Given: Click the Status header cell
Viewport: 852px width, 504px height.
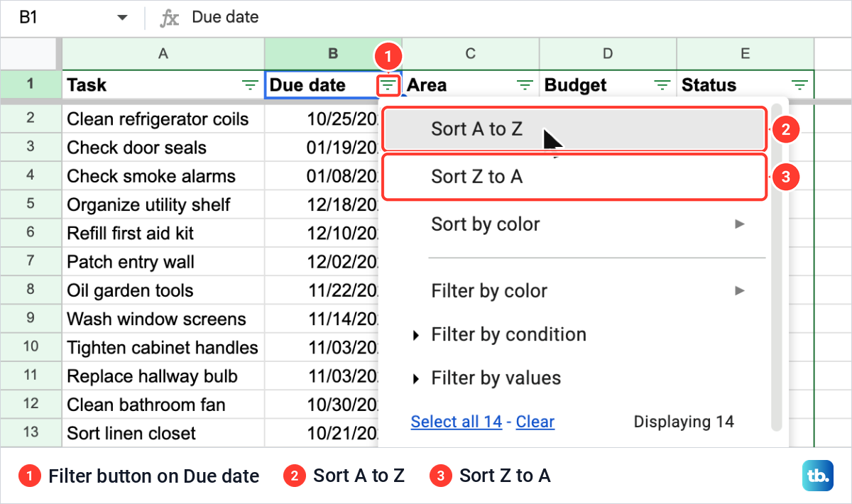Looking at the screenshot, I should (x=745, y=85).
